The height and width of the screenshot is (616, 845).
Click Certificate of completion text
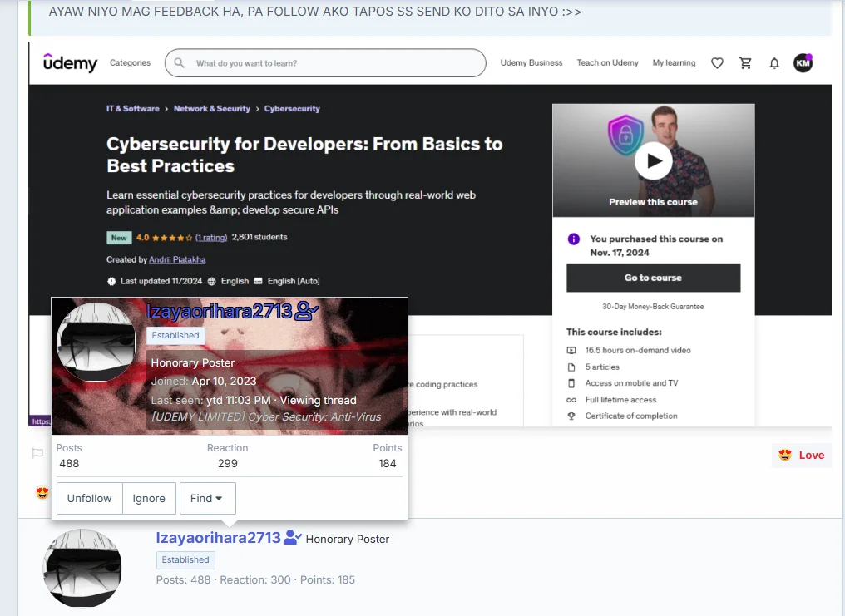631,416
